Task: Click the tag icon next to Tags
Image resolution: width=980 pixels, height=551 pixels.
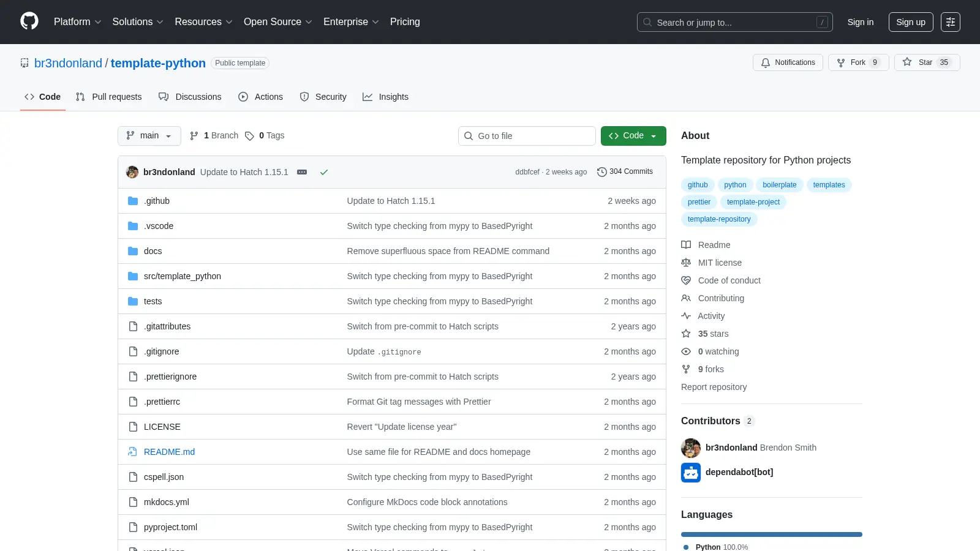Action: coord(249,136)
